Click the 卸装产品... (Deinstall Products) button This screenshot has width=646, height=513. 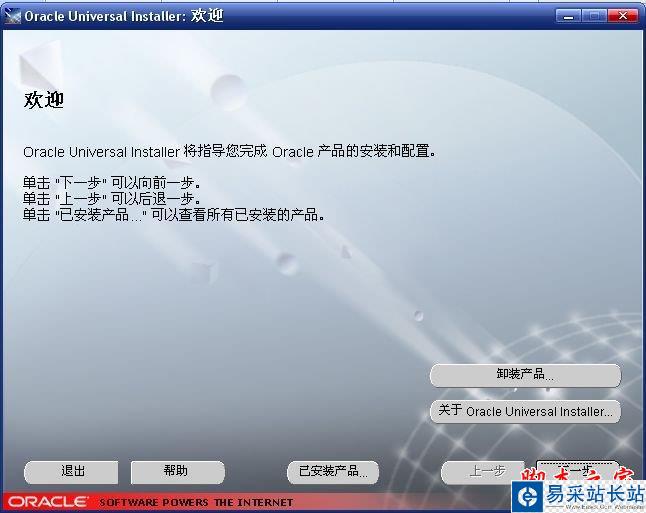(x=525, y=375)
